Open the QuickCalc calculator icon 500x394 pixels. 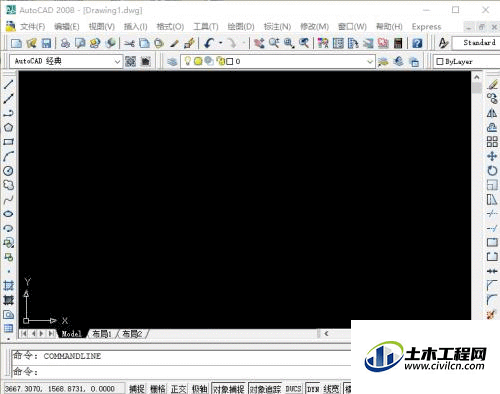click(x=398, y=43)
